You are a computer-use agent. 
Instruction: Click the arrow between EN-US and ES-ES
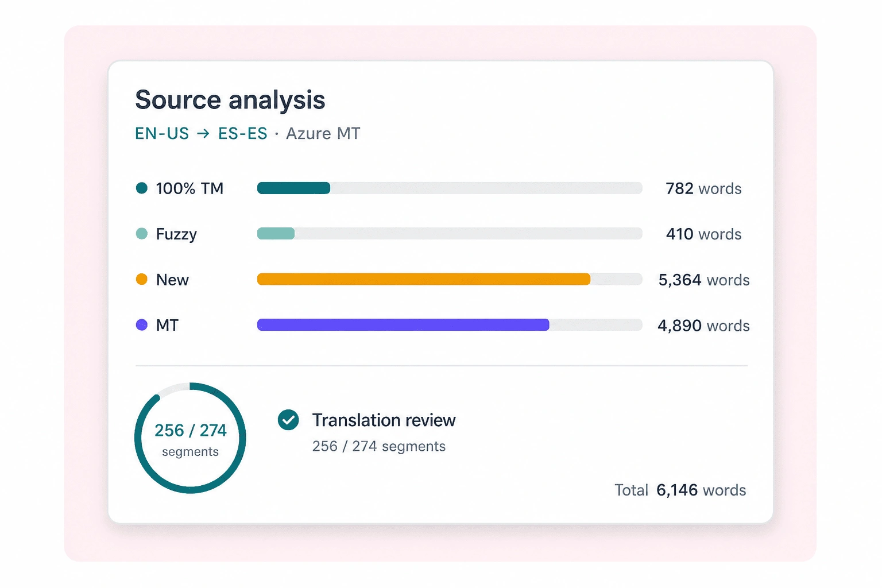click(203, 134)
